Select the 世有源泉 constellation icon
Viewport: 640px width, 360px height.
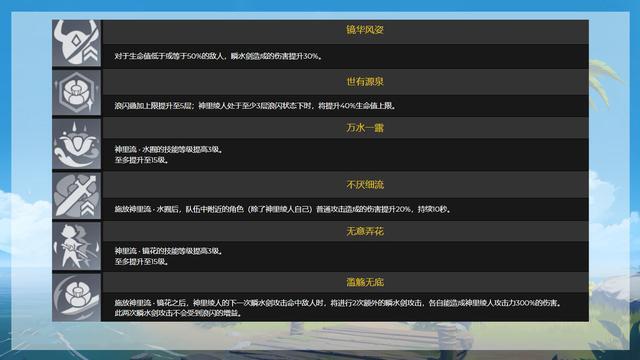(x=77, y=92)
